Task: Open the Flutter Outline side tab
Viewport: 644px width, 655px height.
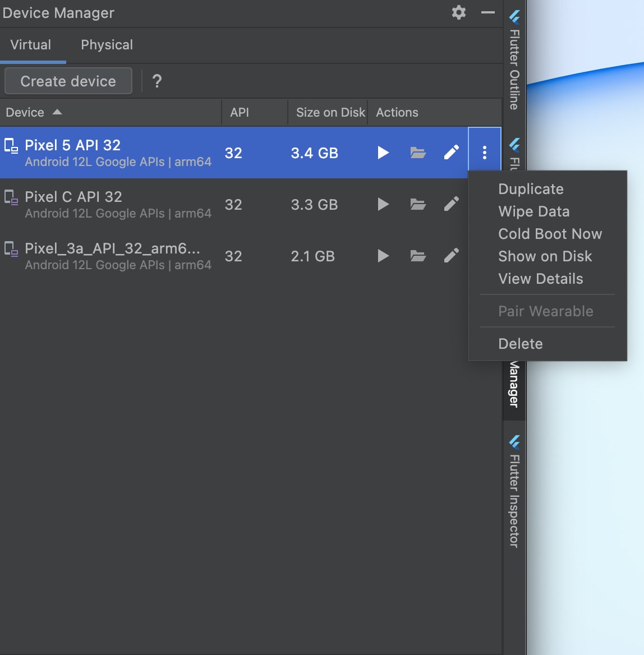Action: coord(514,61)
